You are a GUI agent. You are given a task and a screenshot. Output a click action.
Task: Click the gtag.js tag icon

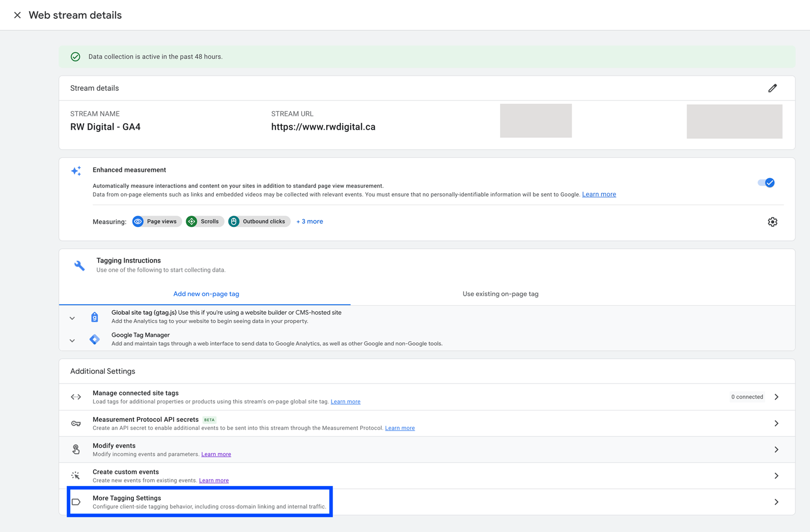pos(94,317)
